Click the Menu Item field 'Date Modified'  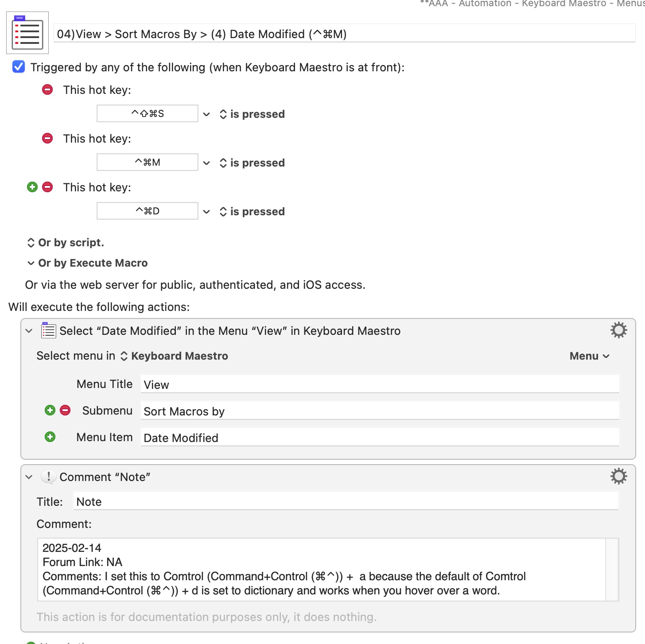tap(380, 437)
